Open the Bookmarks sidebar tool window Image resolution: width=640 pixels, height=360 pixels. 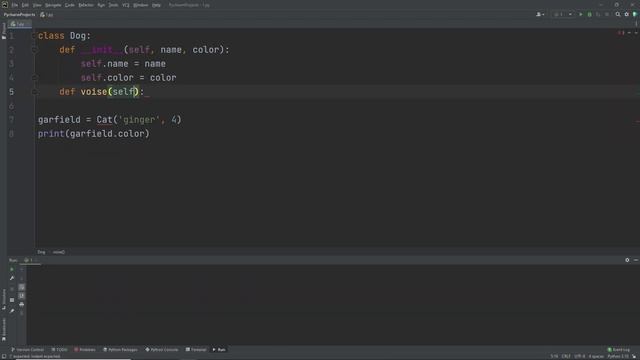click(4, 329)
